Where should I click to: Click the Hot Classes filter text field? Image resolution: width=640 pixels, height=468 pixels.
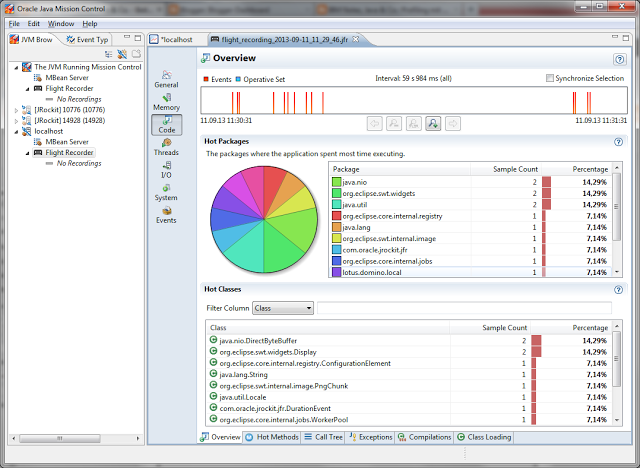point(464,308)
